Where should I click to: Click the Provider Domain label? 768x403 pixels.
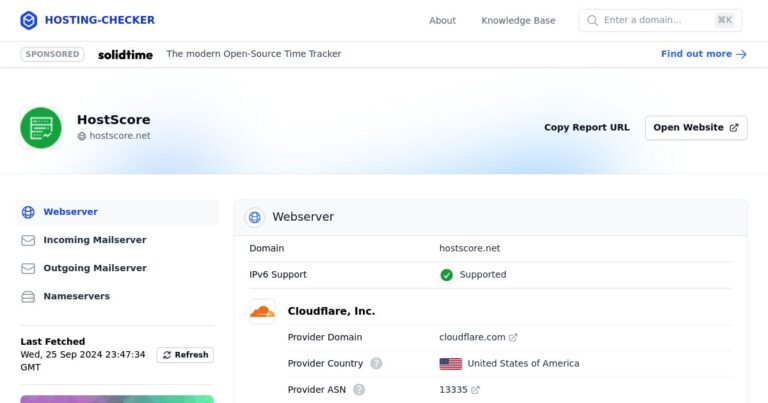325,337
